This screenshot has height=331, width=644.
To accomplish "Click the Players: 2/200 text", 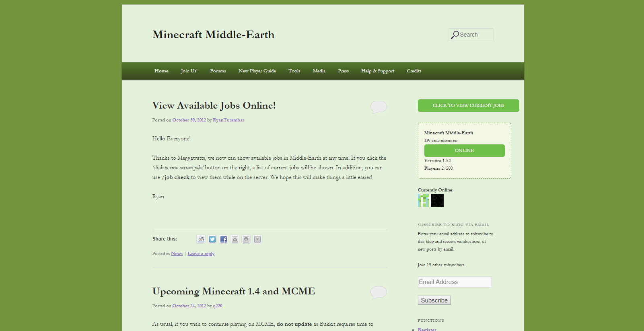I will 438,168.
